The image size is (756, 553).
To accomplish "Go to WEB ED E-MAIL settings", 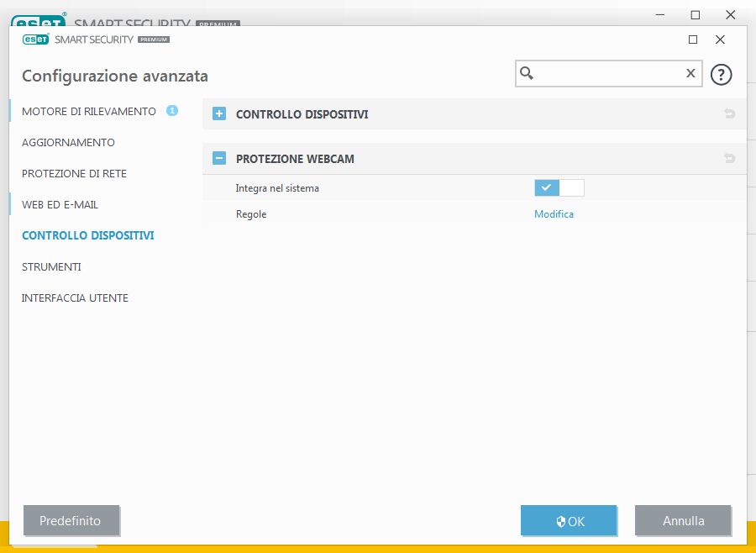I will 60,204.
